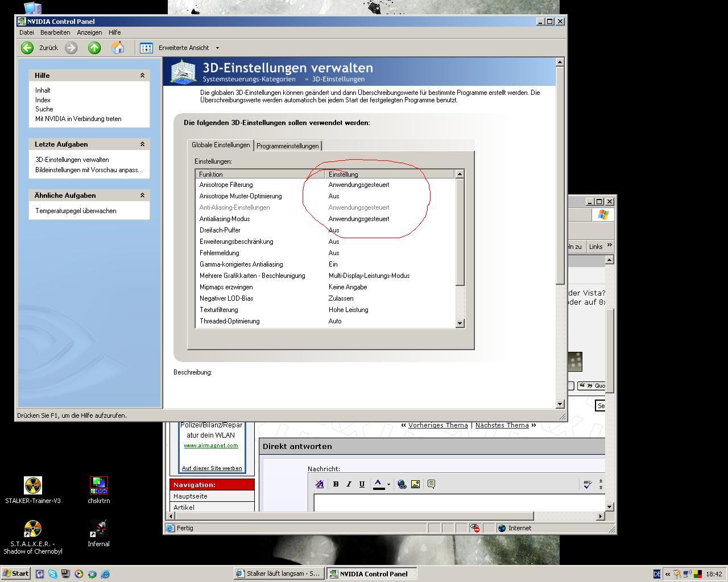Click Mit NVIDIA in Verbindung treten

pyautogui.click(x=78, y=119)
